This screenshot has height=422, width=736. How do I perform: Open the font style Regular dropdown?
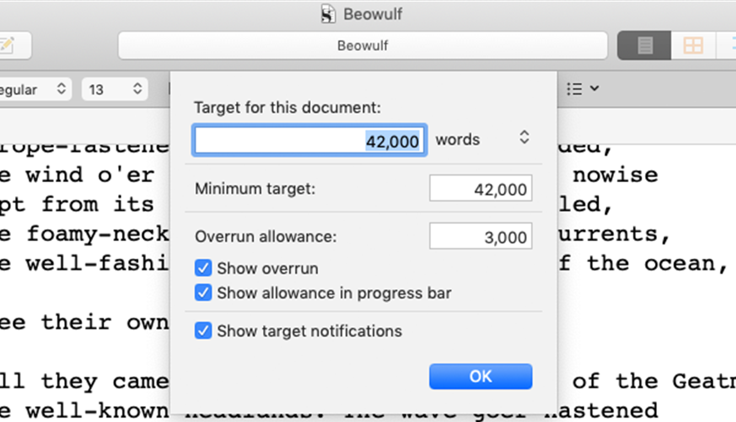(34, 89)
